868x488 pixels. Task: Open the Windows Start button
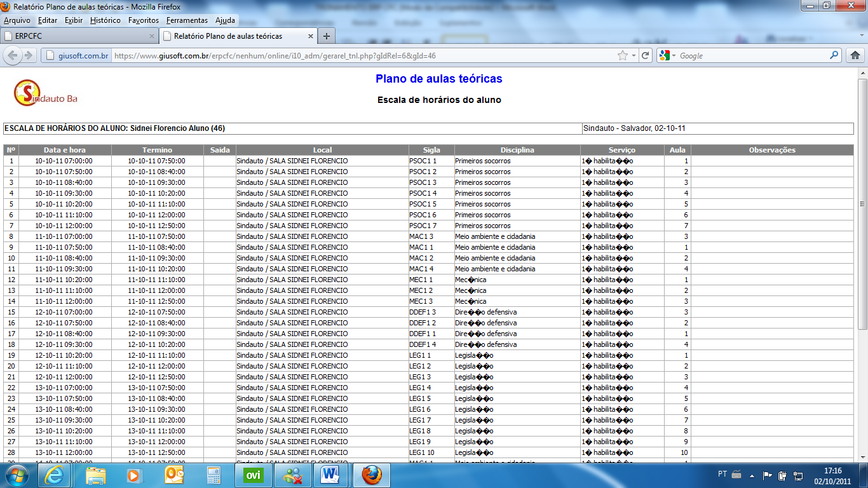tap(17, 475)
